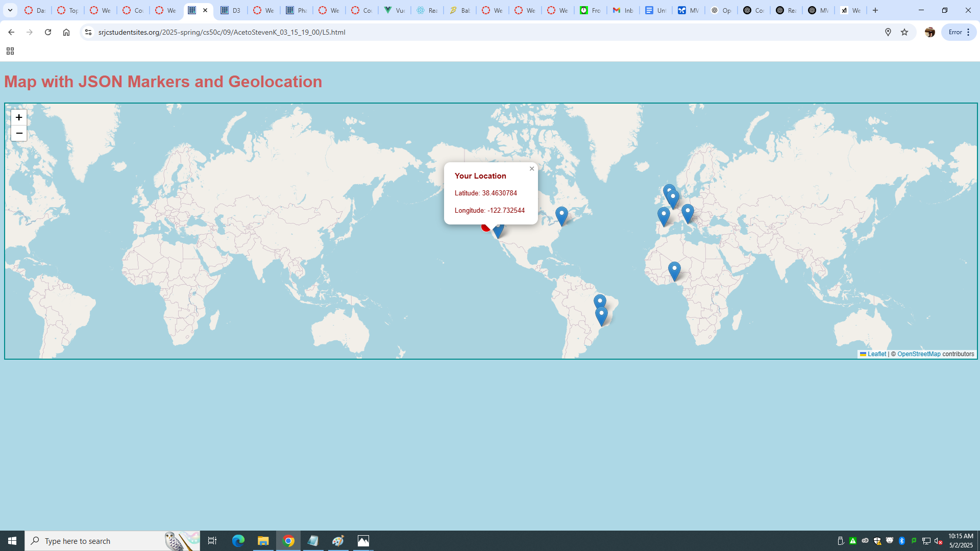Open the Chrome Error menu button
Viewport: 980px width, 551px height.
[959, 32]
